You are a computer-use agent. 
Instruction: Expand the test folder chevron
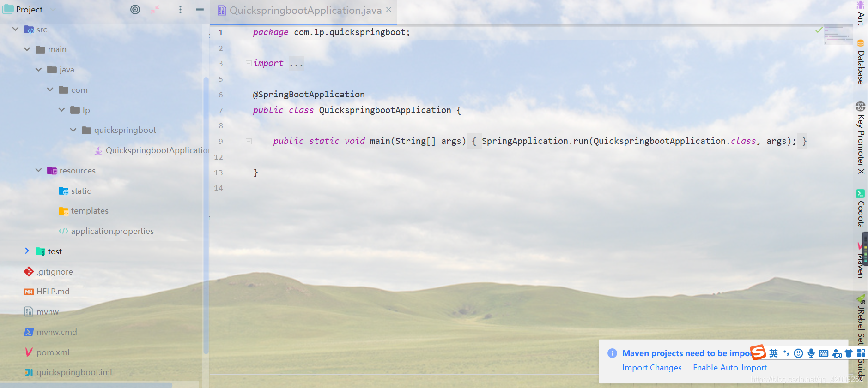(x=27, y=251)
